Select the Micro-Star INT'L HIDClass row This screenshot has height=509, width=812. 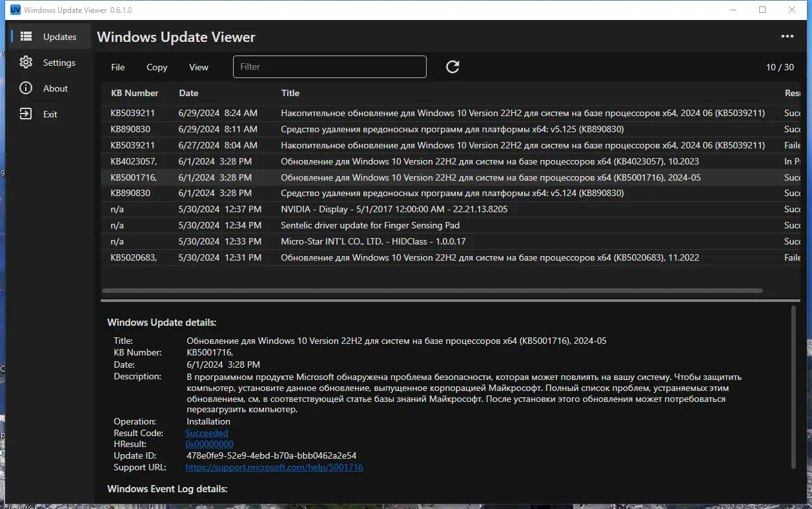451,241
